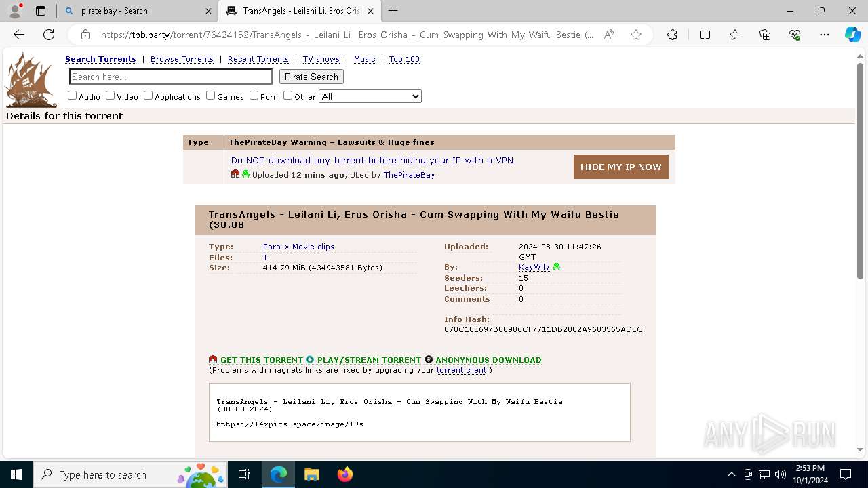The image size is (868, 488).
Task: Open torrent client link
Action: click(x=462, y=370)
